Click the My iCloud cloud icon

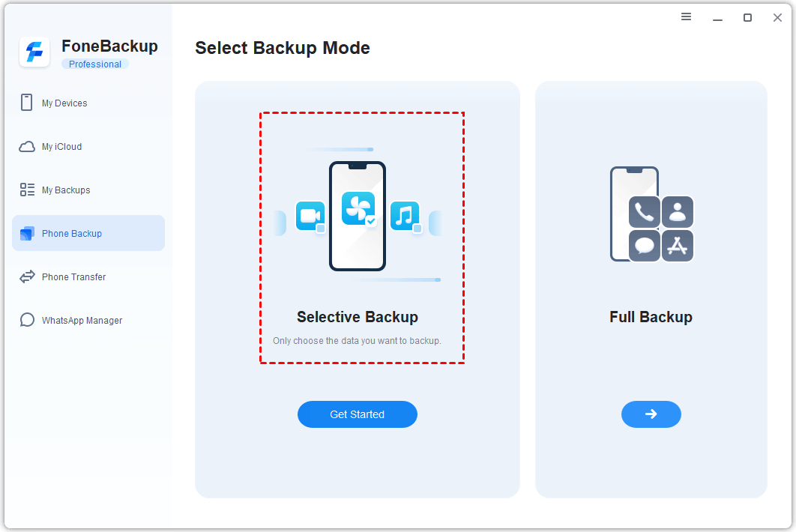click(27, 146)
